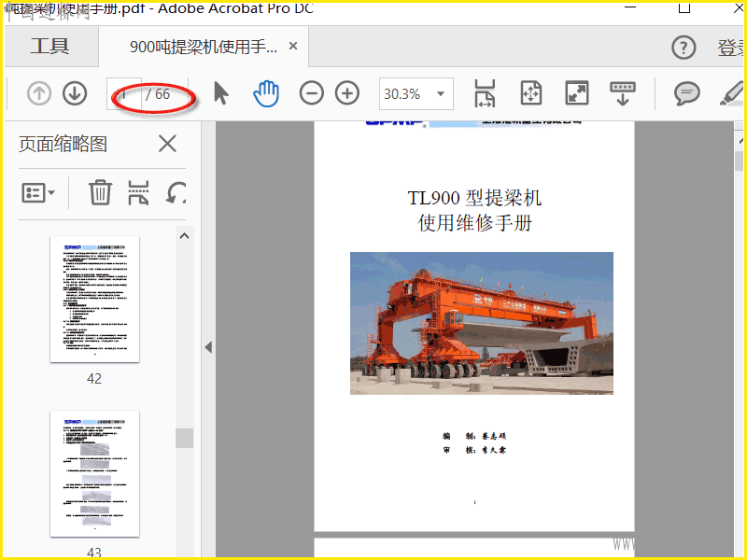This screenshot has width=747, height=560.
Task: Go to the previous page arrow
Action: pyautogui.click(x=39, y=93)
